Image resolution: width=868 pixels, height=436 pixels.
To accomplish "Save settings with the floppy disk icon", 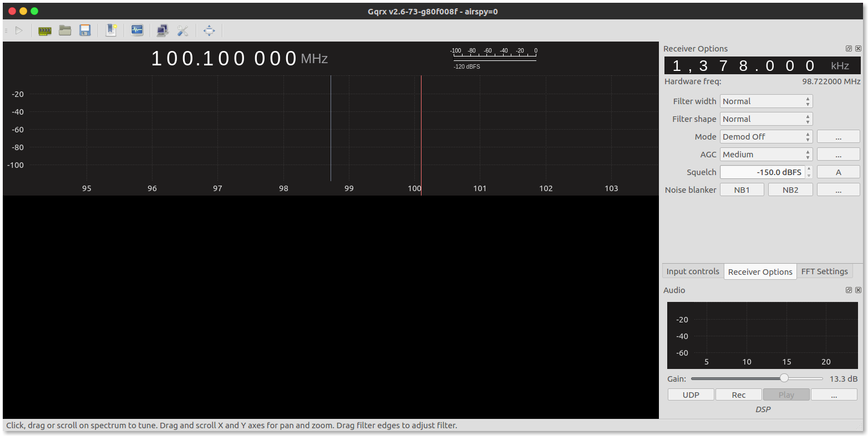I will click(x=85, y=30).
